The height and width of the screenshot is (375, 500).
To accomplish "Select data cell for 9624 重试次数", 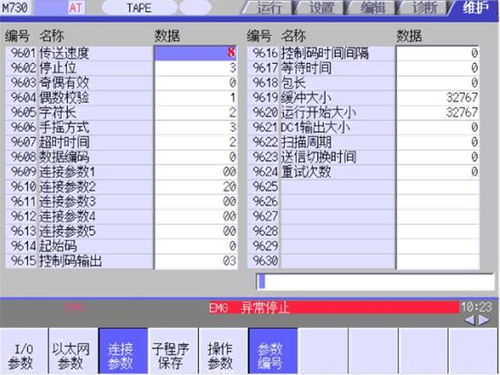I will (438, 172).
